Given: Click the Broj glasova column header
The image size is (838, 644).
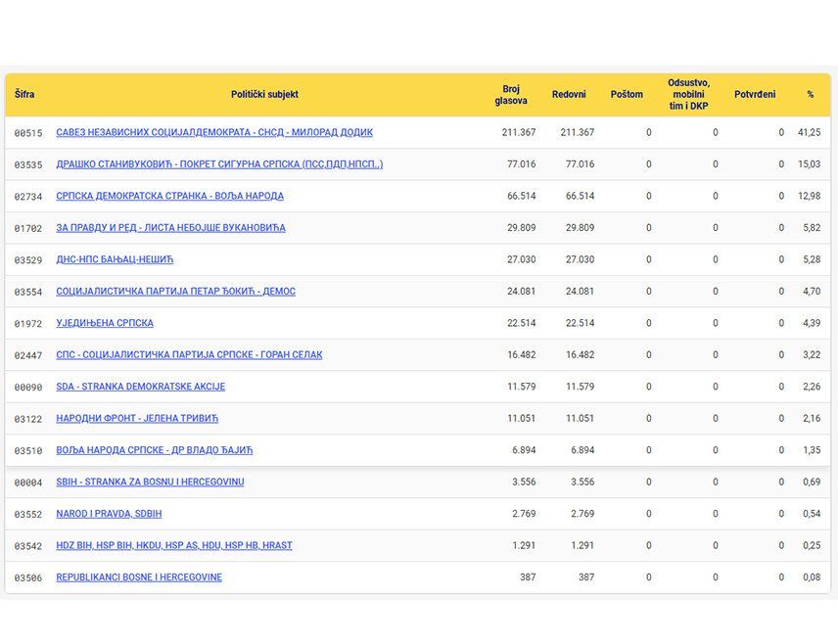Looking at the screenshot, I should [511, 95].
